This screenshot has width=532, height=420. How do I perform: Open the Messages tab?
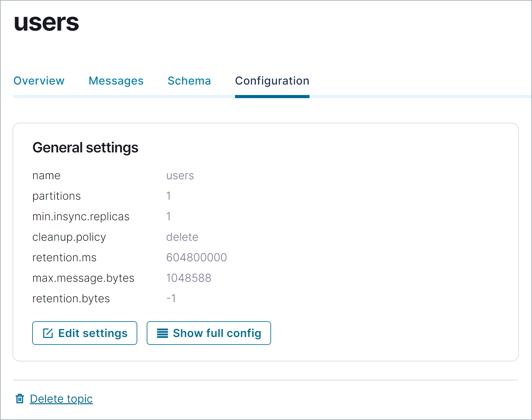click(116, 81)
